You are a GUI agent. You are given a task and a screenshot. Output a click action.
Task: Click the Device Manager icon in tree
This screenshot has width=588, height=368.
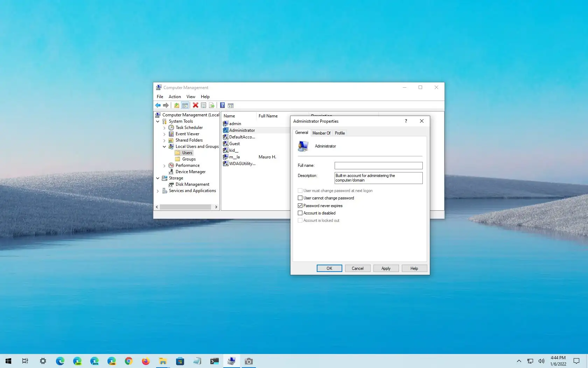click(171, 172)
